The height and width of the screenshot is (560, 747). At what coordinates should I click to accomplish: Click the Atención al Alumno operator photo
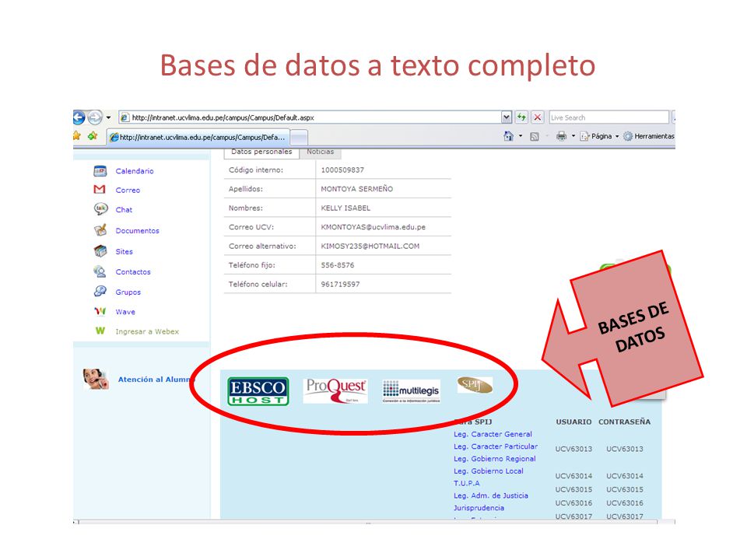click(x=95, y=379)
